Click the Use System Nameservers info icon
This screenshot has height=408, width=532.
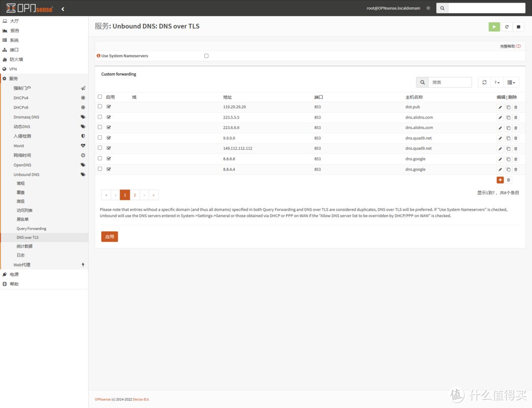coord(99,56)
